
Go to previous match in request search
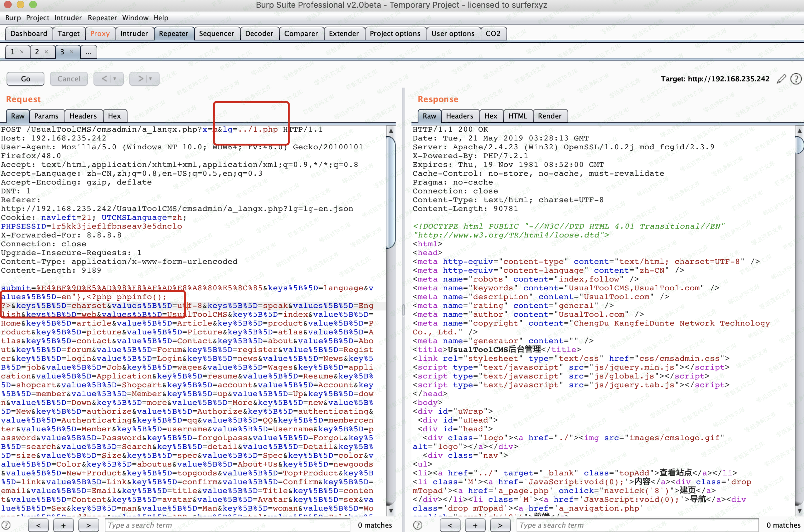(38, 525)
